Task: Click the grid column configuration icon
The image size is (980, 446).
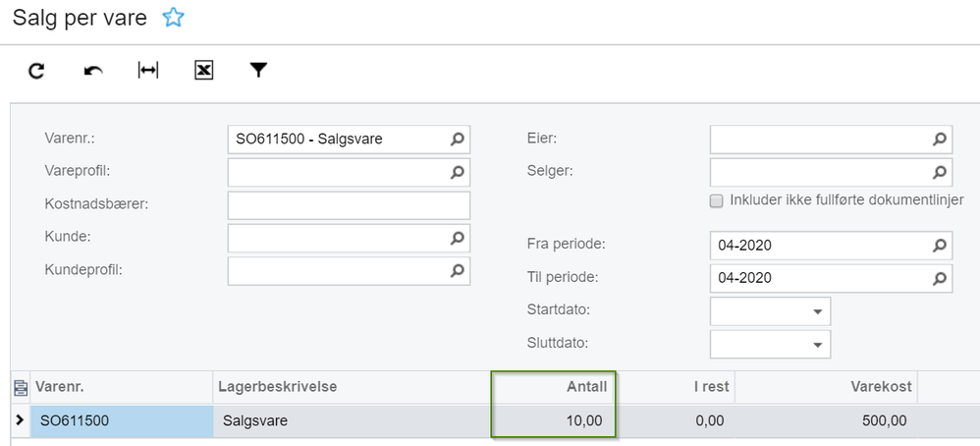Action: point(20,388)
